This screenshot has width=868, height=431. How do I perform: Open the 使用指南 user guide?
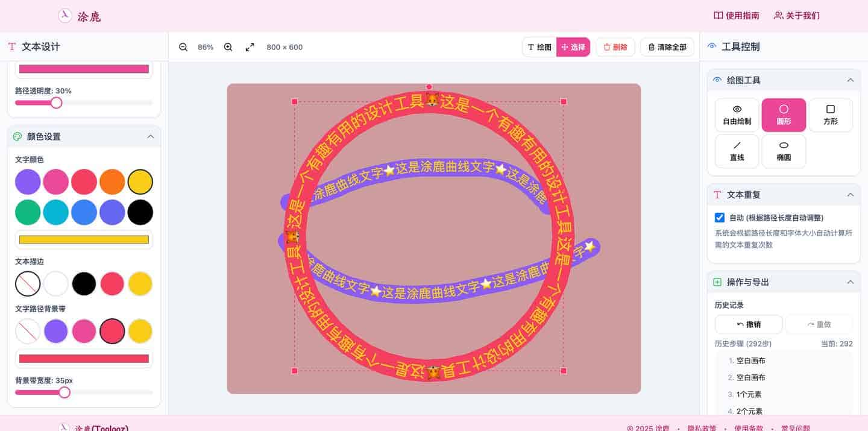pyautogui.click(x=736, y=15)
